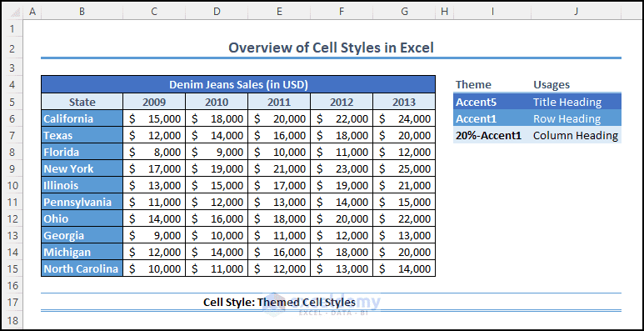Click the 'Cell Style: Themed Cell Styles' cell
Viewport: 644px width, 331px height.
pos(279,302)
